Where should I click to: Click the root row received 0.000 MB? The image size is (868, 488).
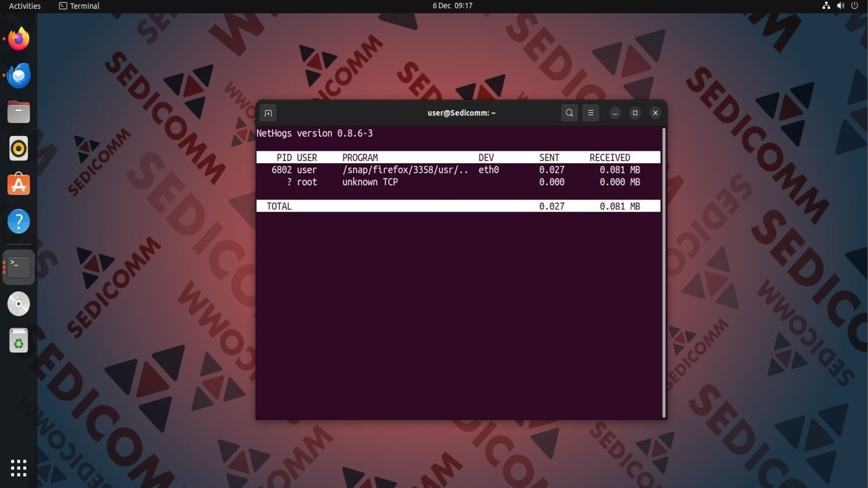tap(620, 182)
